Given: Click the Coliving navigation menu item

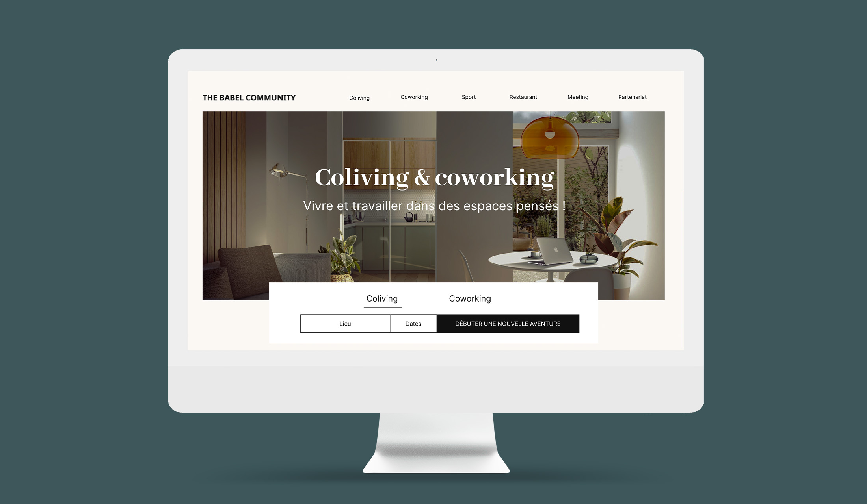Looking at the screenshot, I should coord(359,97).
